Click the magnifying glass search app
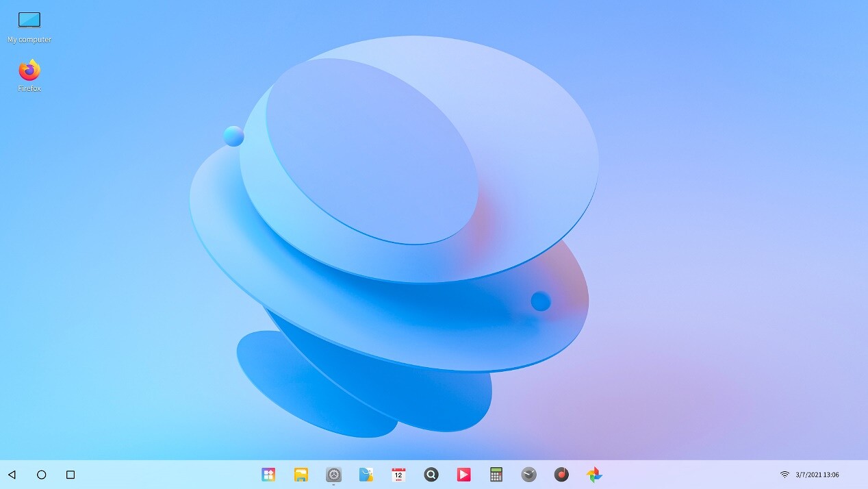 coord(431,475)
